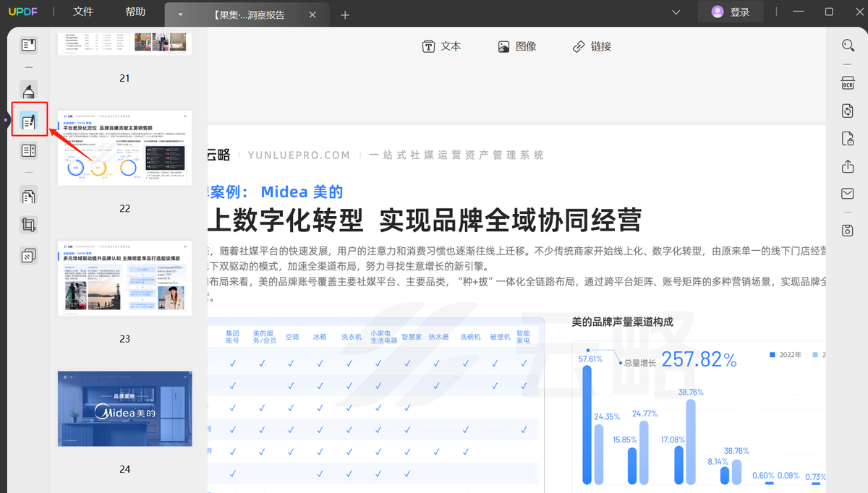Select the Comment highlighter tool icon

pos(28,91)
